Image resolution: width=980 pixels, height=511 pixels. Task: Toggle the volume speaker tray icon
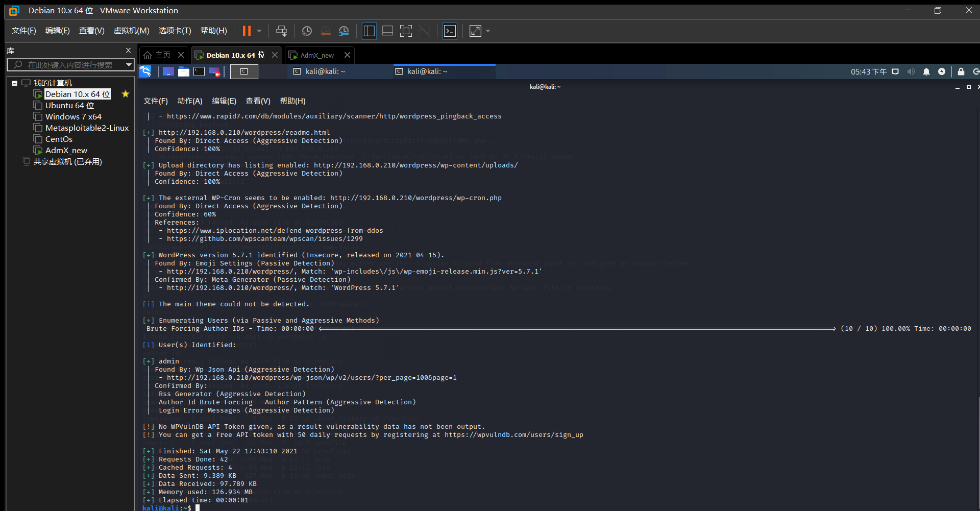coord(911,71)
